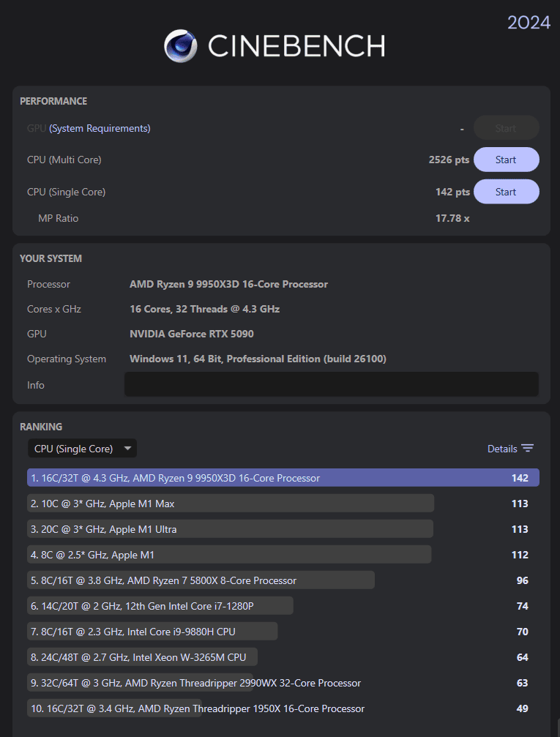Select the Ryzen 9 9950X3D ranking row

(x=283, y=478)
